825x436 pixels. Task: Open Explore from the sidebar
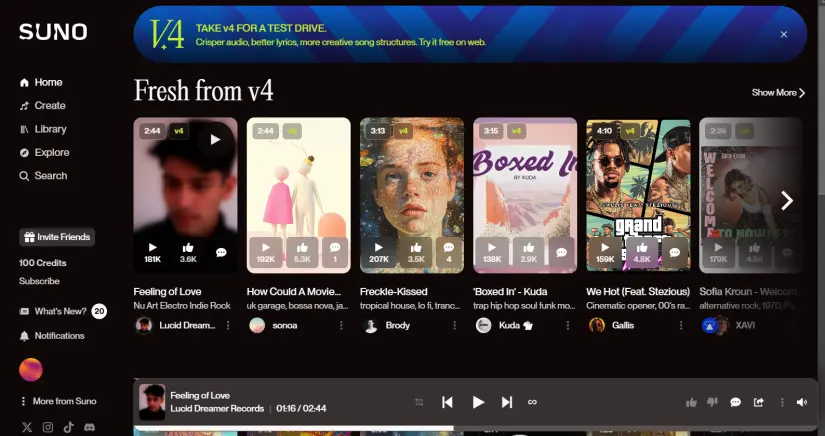pyautogui.click(x=52, y=152)
